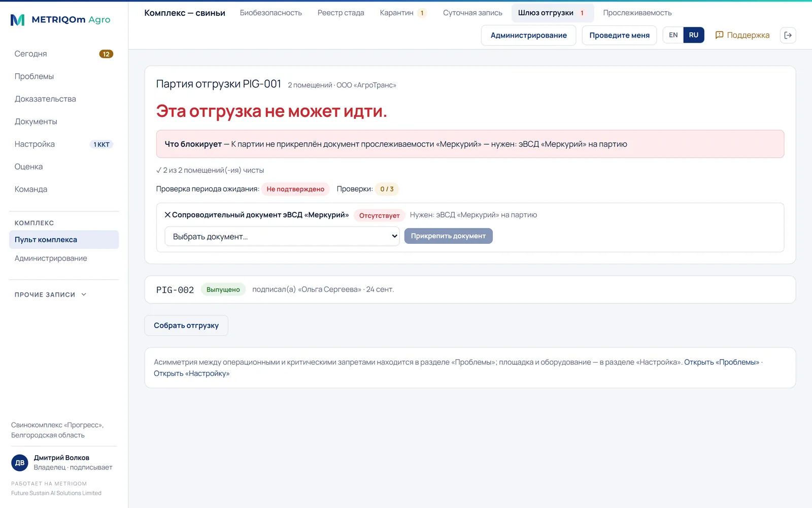Viewport: 812px width, 508px height.
Task: Click the Администрирование button in the header
Action: tap(528, 35)
